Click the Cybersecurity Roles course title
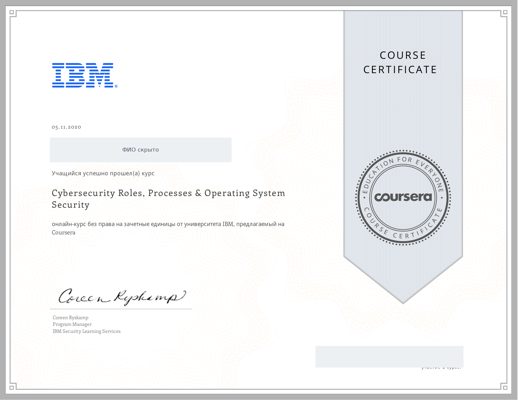Screen dimensions: 518x400 tap(168, 199)
